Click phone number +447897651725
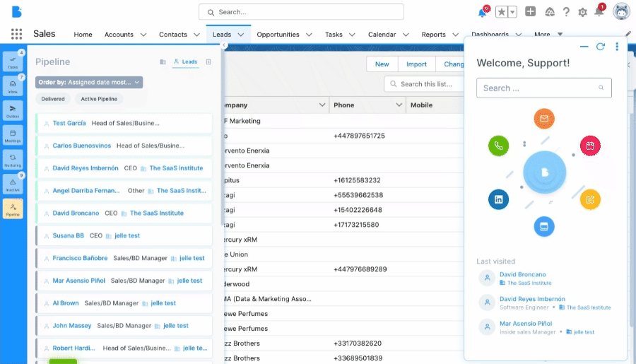Viewport: 636px width, 364px height. click(359, 136)
